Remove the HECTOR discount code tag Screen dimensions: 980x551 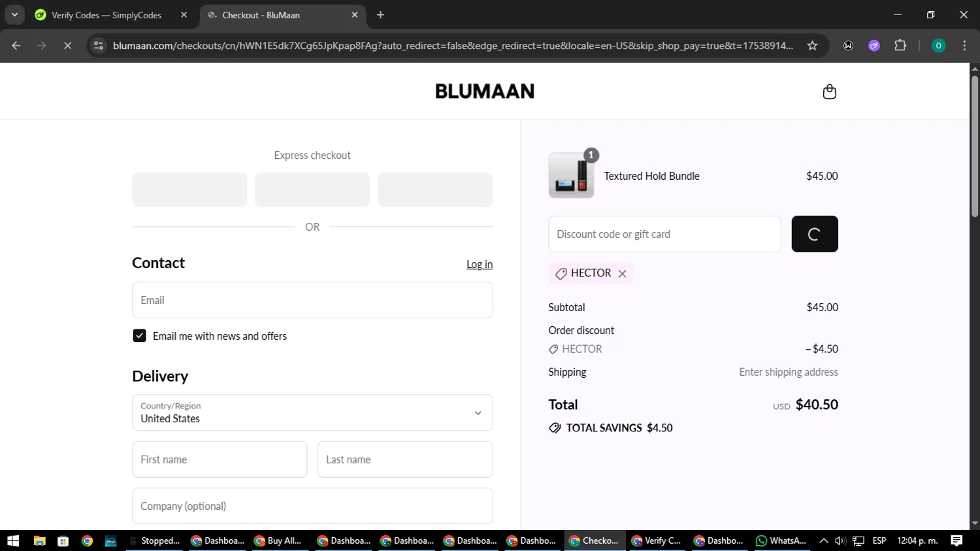click(x=622, y=274)
